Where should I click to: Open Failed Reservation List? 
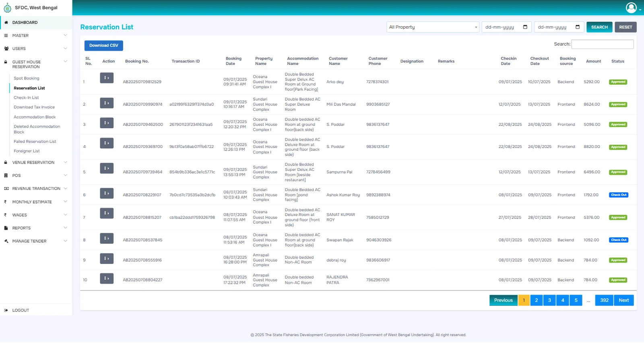[x=35, y=141]
